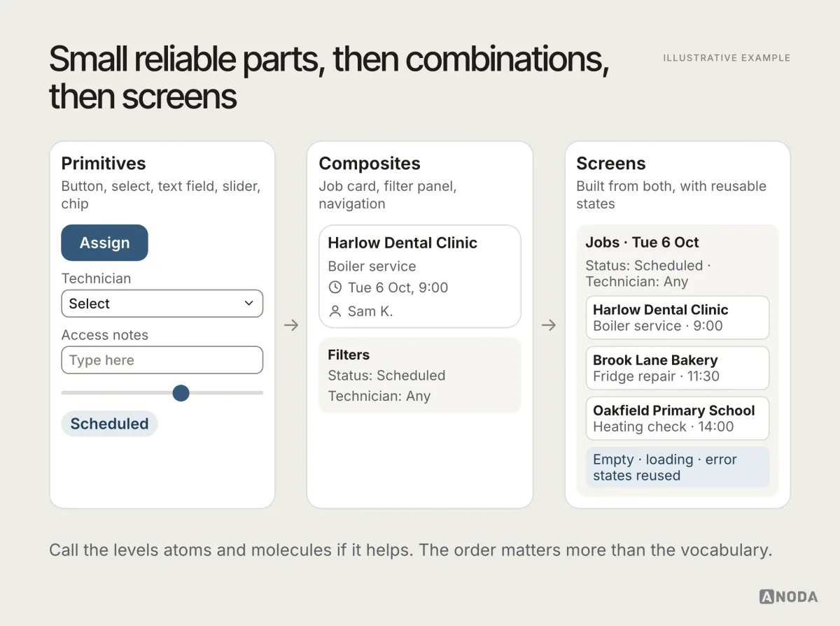Click Boiler service text in Composites card
The height and width of the screenshot is (626, 840).
[372, 266]
